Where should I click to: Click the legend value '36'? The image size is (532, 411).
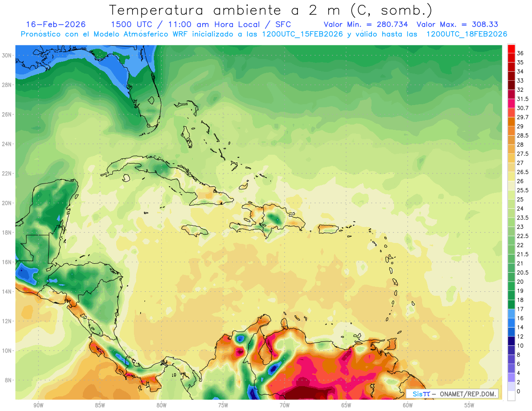[x=520, y=53]
